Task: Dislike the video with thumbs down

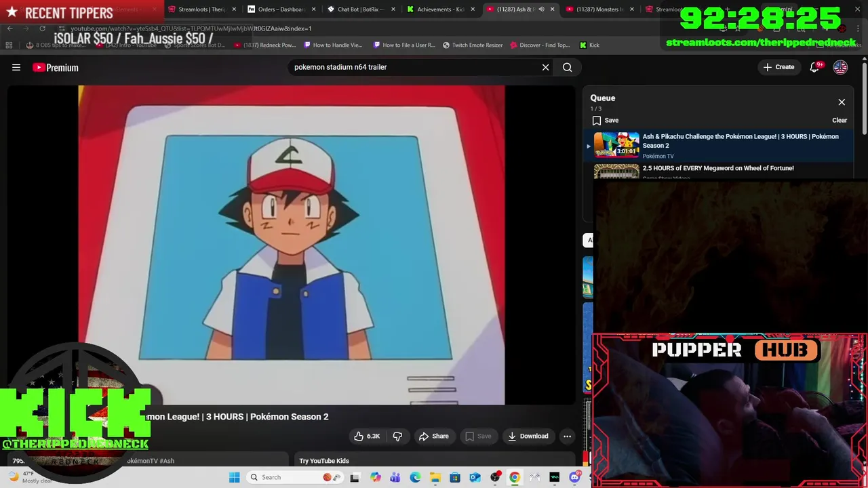Action: [398, 436]
